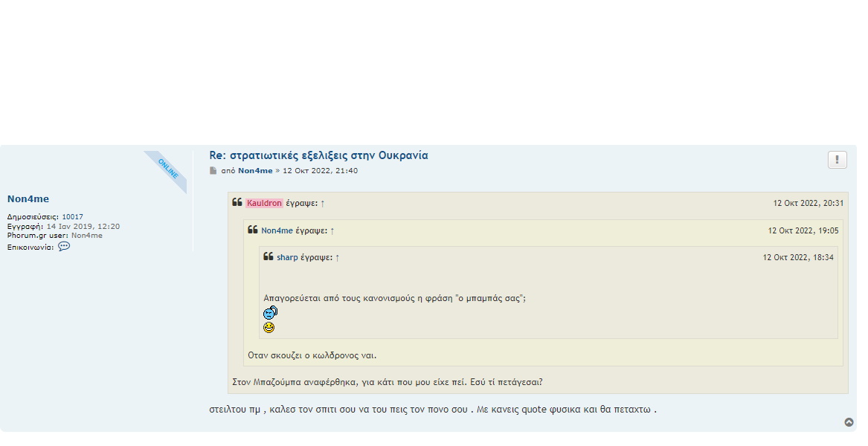
Task: Click the Επικοινωνία label
Action: tap(30, 248)
